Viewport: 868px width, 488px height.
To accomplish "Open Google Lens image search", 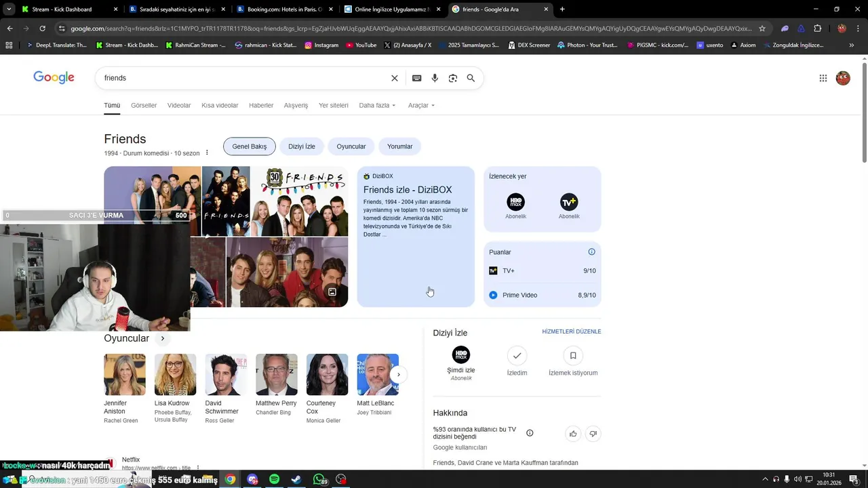I will (x=453, y=78).
